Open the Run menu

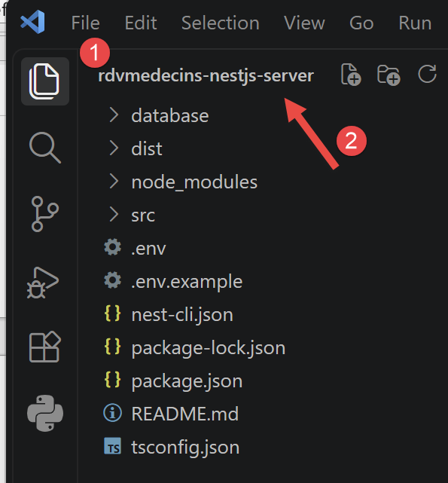tap(415, 23)
